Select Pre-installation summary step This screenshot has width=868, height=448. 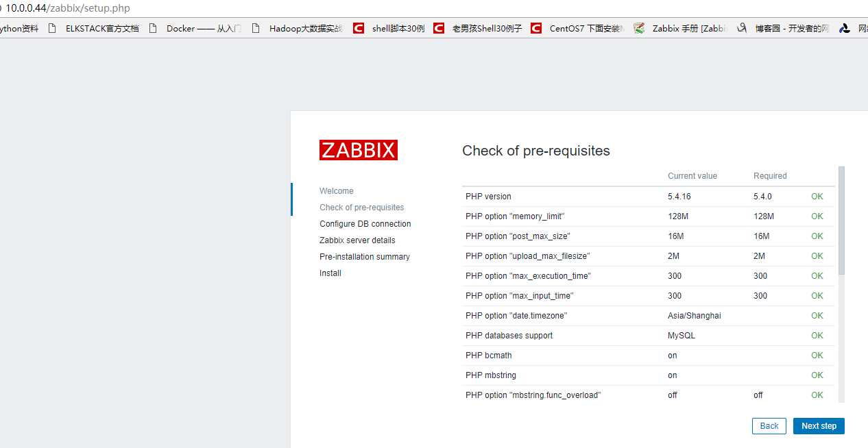[365, 257]
